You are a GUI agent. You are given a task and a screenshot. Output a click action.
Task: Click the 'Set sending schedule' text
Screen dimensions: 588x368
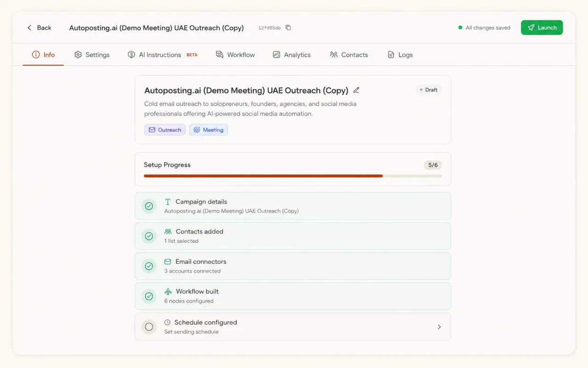point(192,332)
